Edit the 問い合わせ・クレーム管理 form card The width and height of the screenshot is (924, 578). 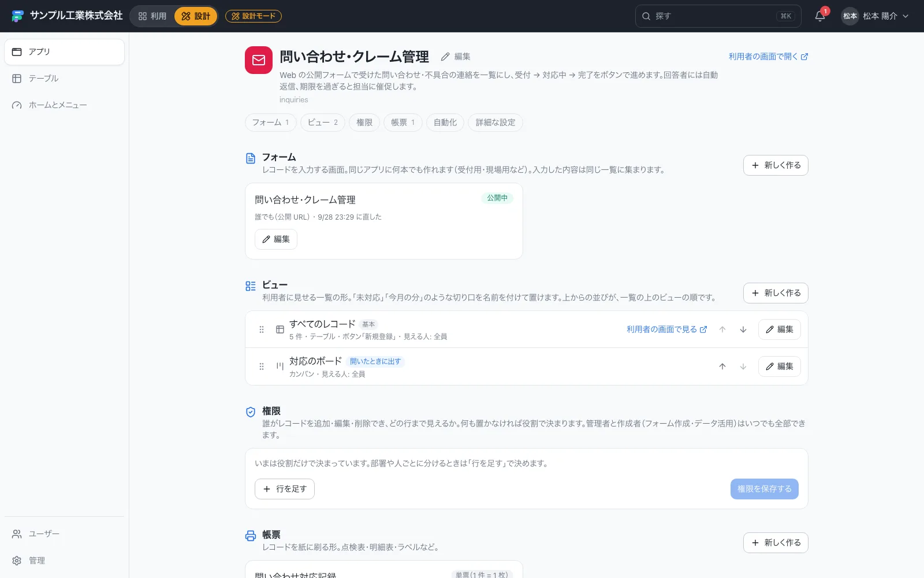276,239
